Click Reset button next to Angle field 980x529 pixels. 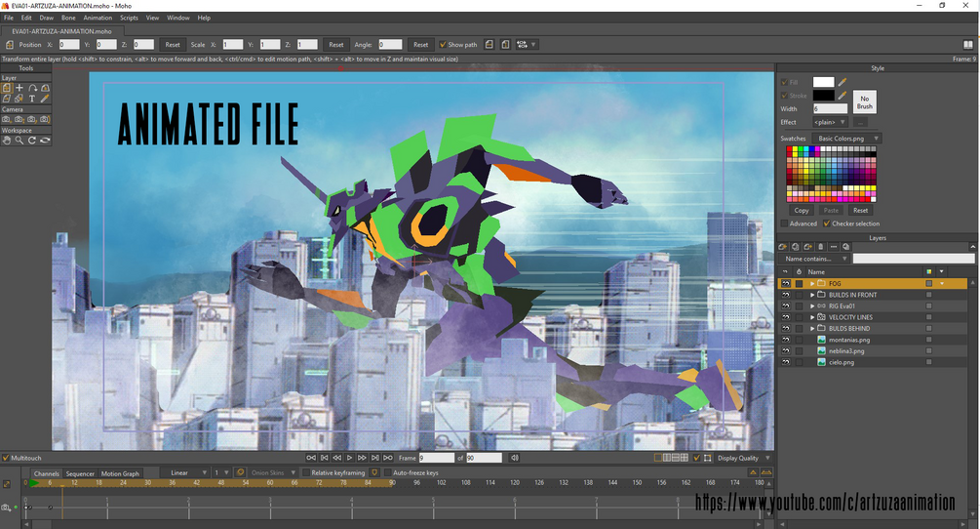tap(420, 44)
